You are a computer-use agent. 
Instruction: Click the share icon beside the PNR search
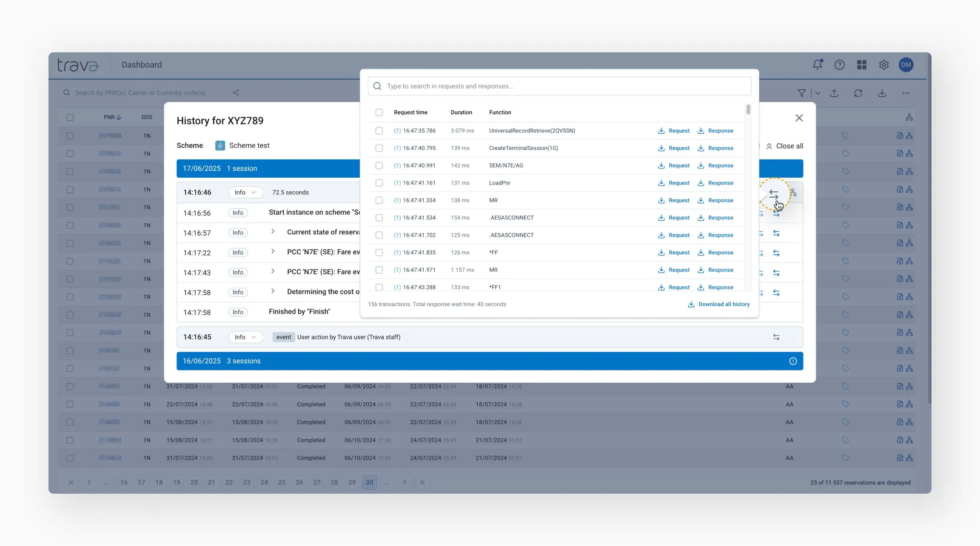coord(236,93)
